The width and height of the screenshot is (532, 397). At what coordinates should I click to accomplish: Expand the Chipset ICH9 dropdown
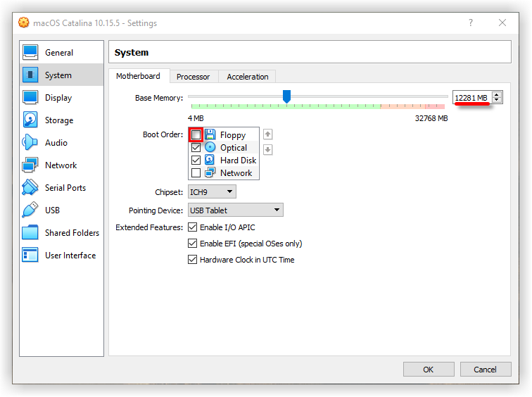[x=212, y=192]
